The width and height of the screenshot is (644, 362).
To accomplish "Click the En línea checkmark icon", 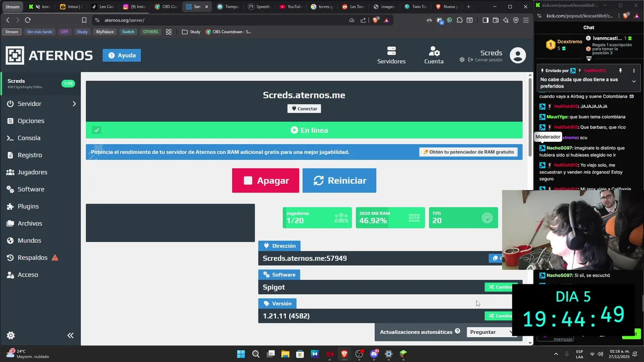I will (97, 130).
